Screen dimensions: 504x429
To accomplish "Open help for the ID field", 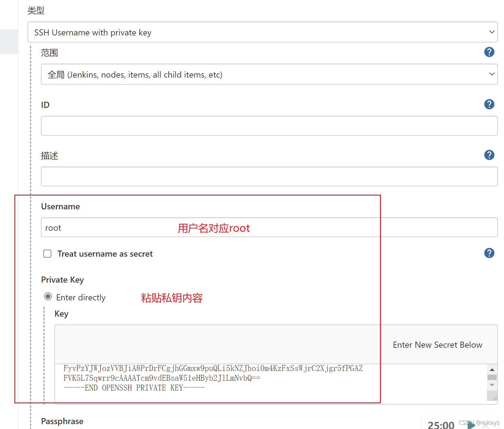I will click(489, 105).
